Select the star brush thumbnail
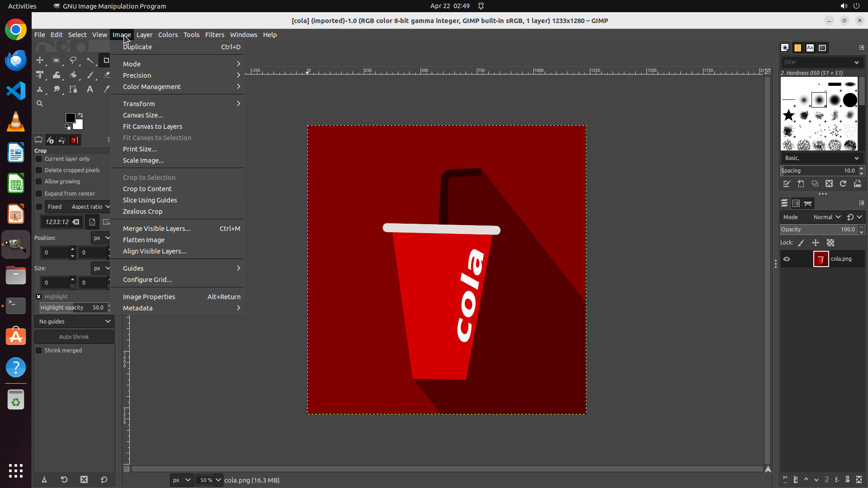The image size is (868, 488). click(789, 115)
